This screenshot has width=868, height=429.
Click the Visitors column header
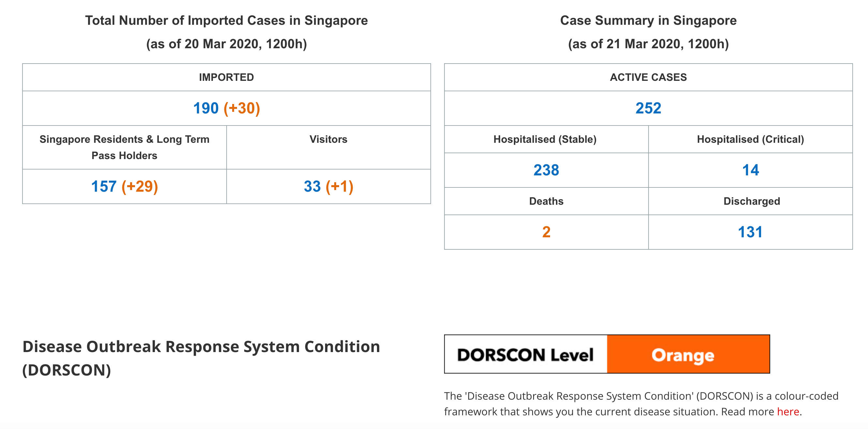pos(328,139)
